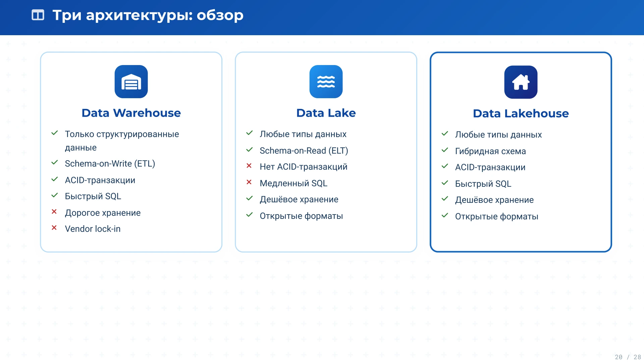Click red cross beside Vendor lock-in

point(54,228)
